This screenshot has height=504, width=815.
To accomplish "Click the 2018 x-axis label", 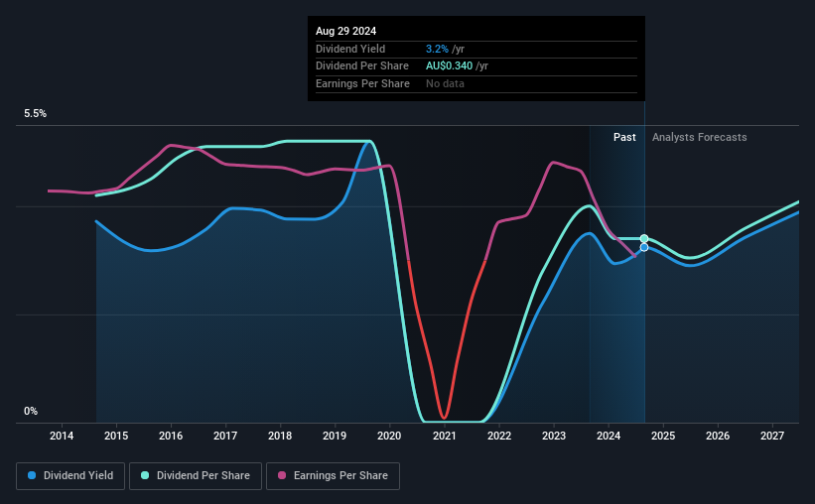I will click(x=280, y=436).
